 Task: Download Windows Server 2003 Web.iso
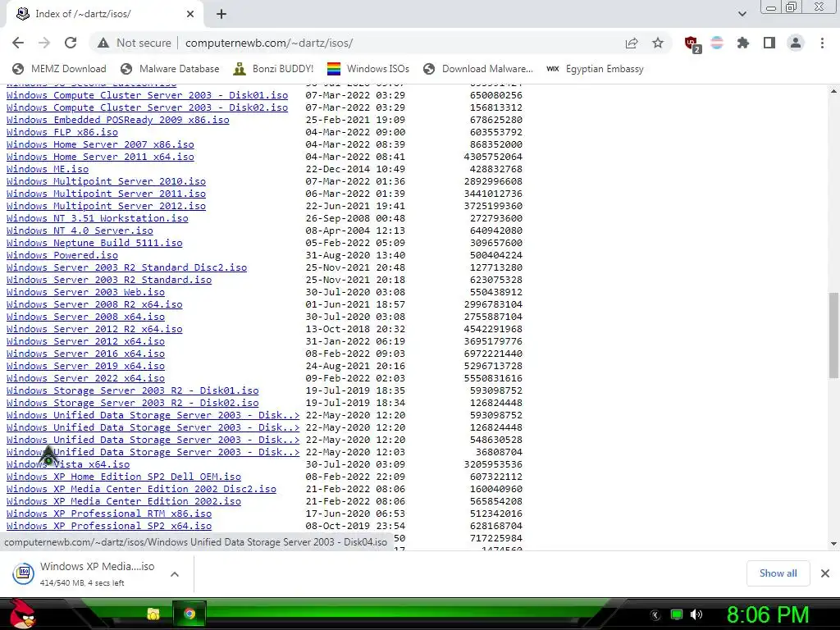coord(85,293)
